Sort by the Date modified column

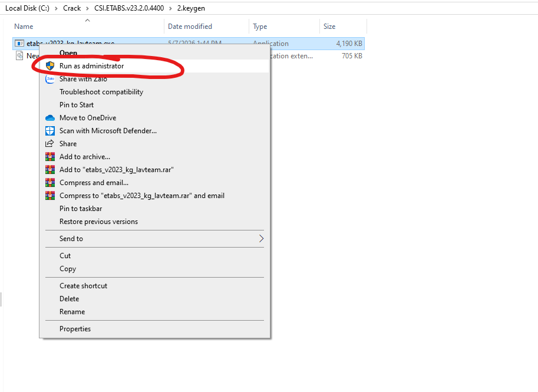pos(190,27)
